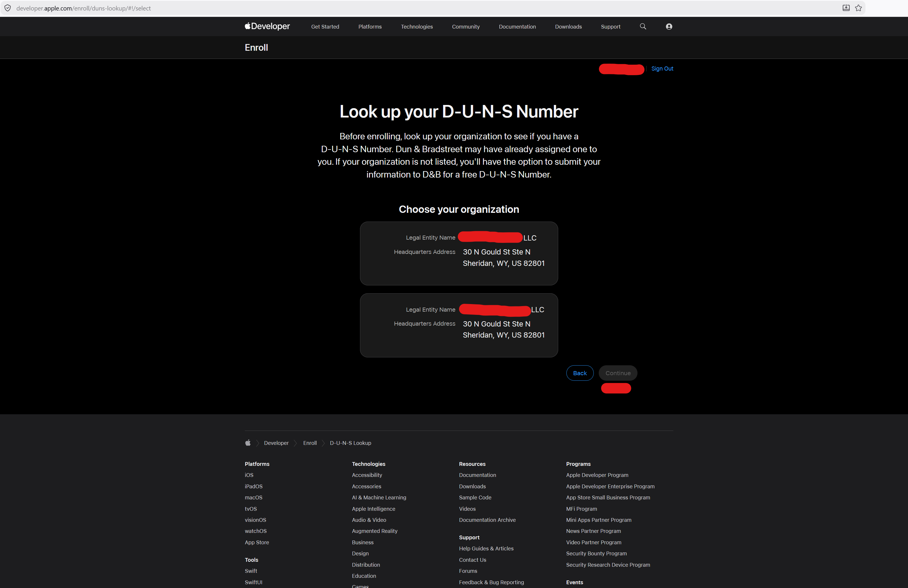Click the Apple logo in breadcrumb
The width and height of the screenshot is (908, 588).
[x=248, y=443]
